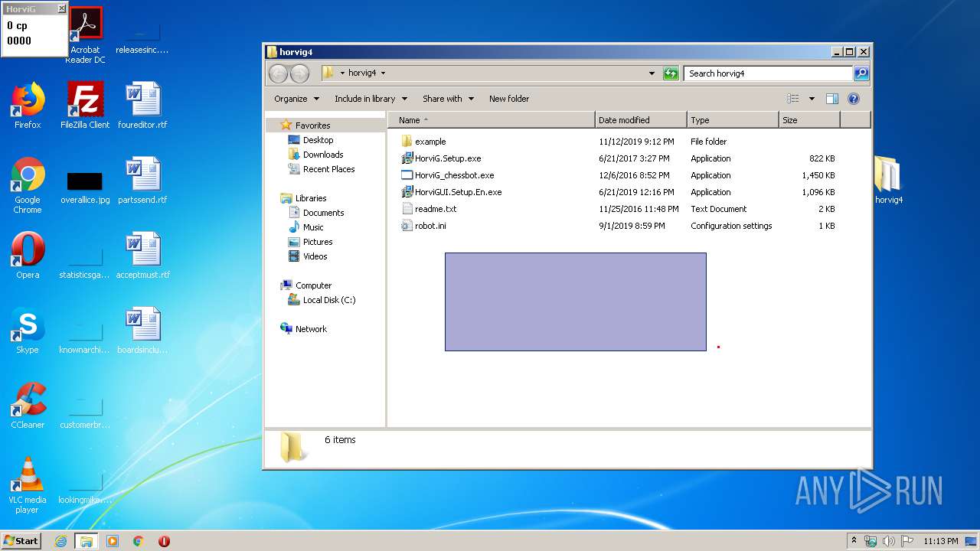The height and width of the screenshot is (551, 980).
Task: Refresh the horvig4 folder view
Action: point(671,73)
